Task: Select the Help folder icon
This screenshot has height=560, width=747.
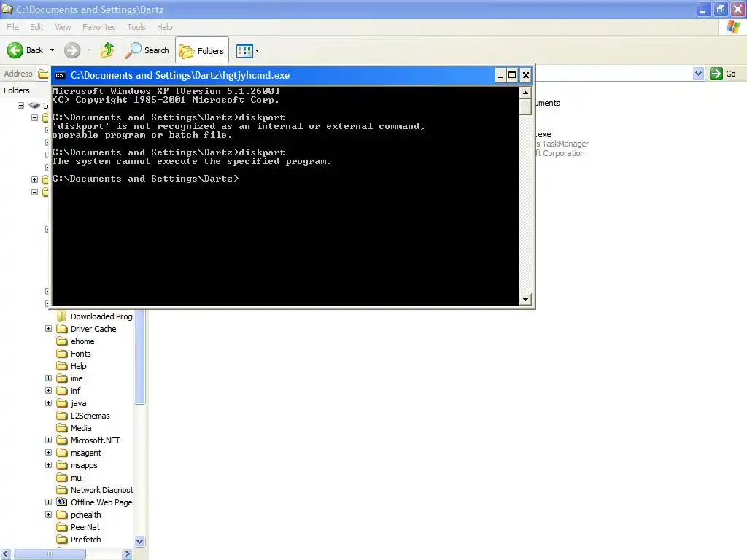Action: pyautogui.click(x=62, y=366)
